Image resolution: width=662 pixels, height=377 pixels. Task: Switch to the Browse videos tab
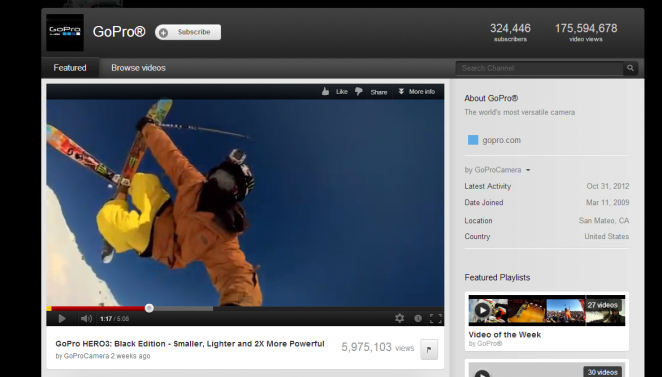click(x=138, y=68)
